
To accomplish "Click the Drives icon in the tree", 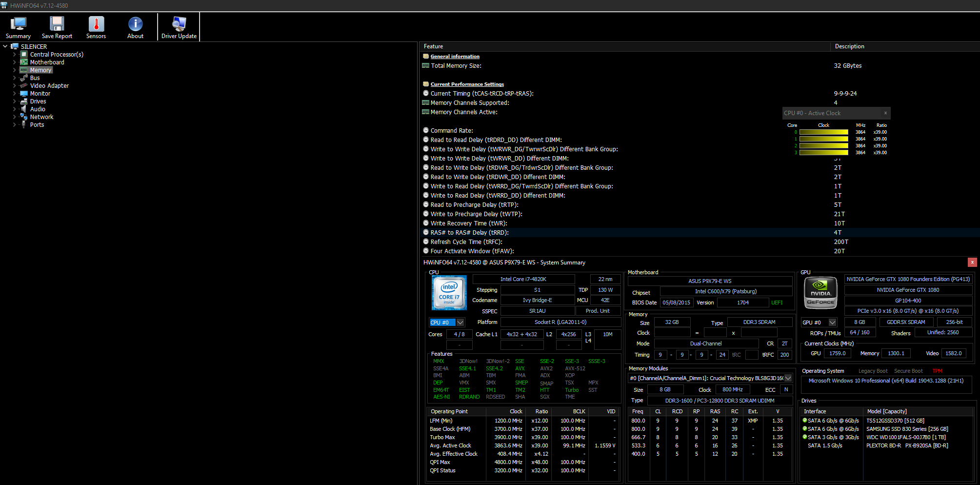I will [24, 101].
